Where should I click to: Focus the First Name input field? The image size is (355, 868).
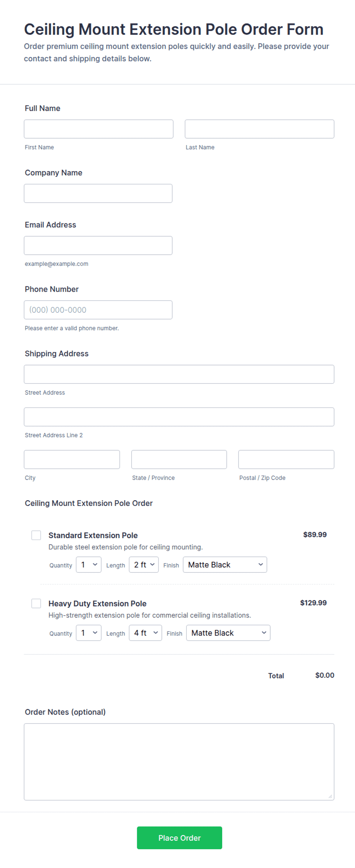[98, 129]
